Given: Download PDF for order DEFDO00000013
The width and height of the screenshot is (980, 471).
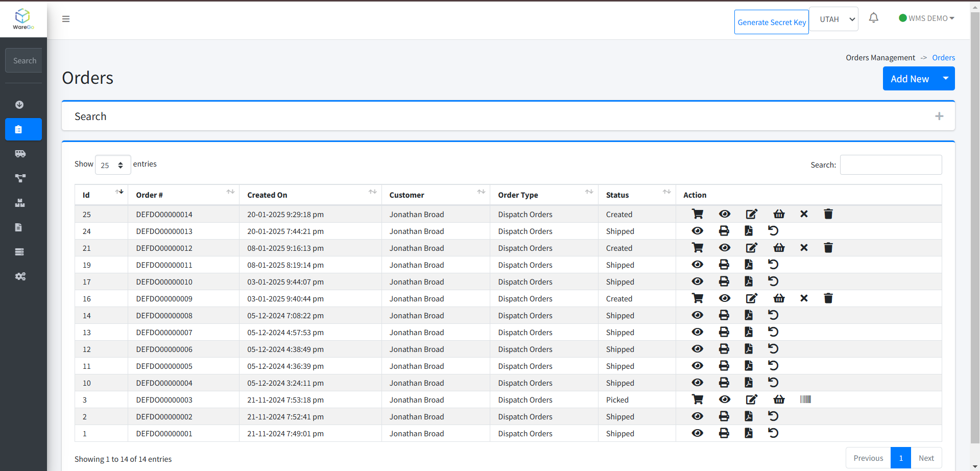Looking at the screenshot, I should point(749,231).
